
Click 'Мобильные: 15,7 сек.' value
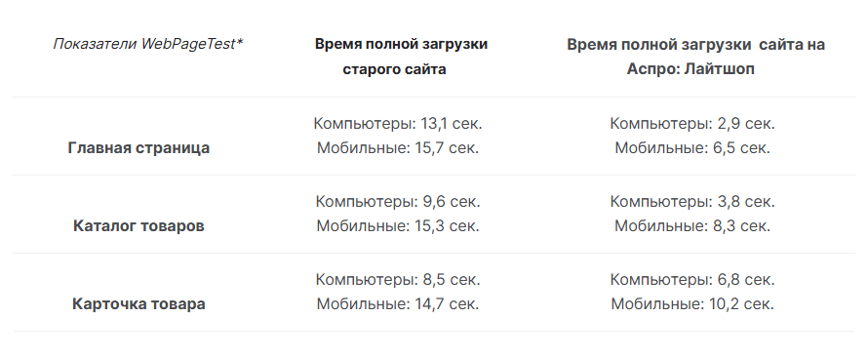tap(398, 148)
